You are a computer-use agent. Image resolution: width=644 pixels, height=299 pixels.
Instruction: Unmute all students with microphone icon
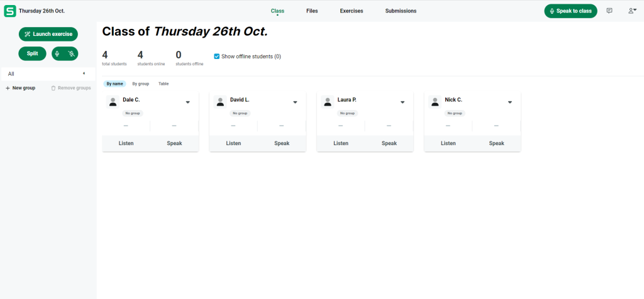coord(57,54)
